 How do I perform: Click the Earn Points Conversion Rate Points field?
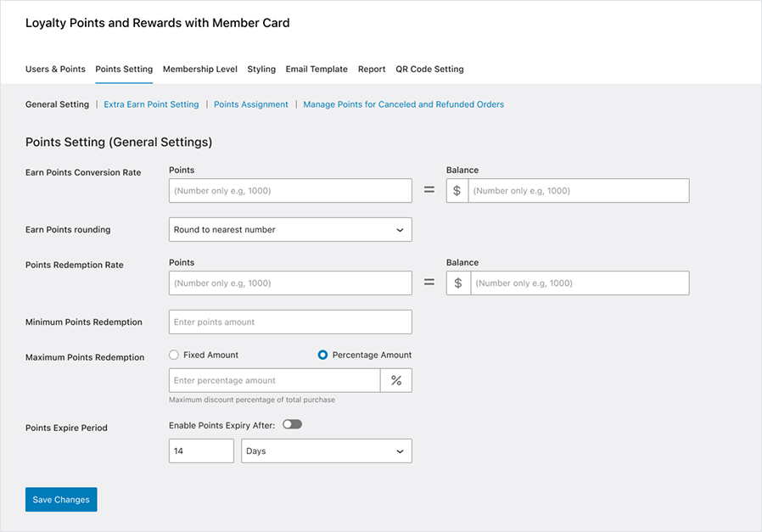(290, 191)
